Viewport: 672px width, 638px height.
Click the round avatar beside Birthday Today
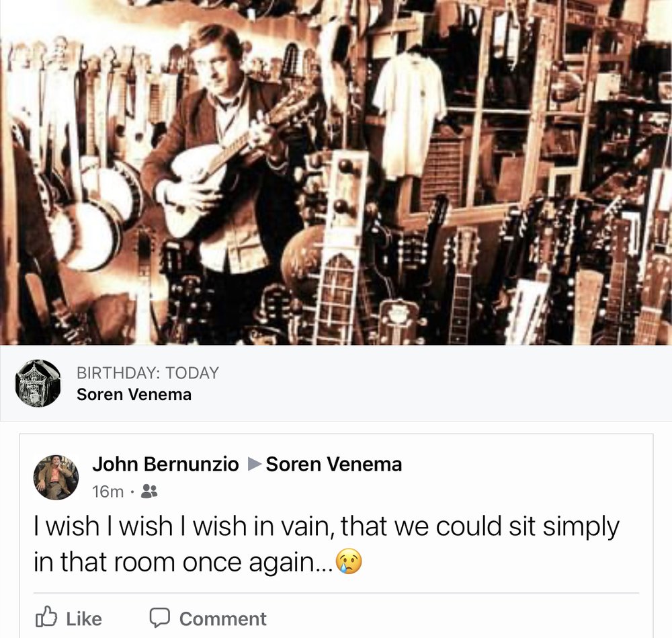tap(38, 383)
